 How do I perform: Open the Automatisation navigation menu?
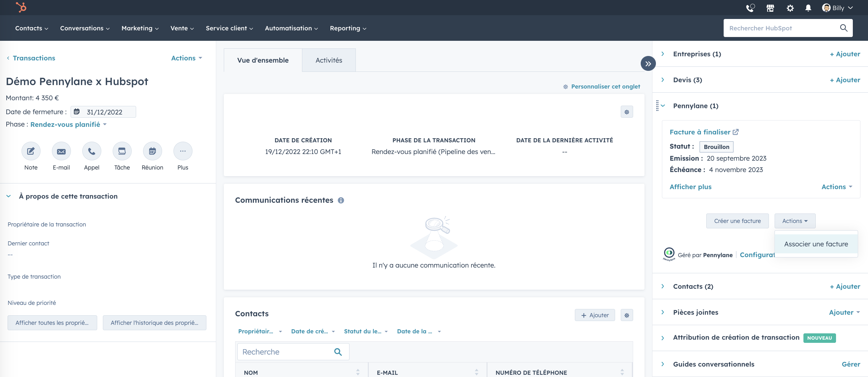[x=292, y=28]
